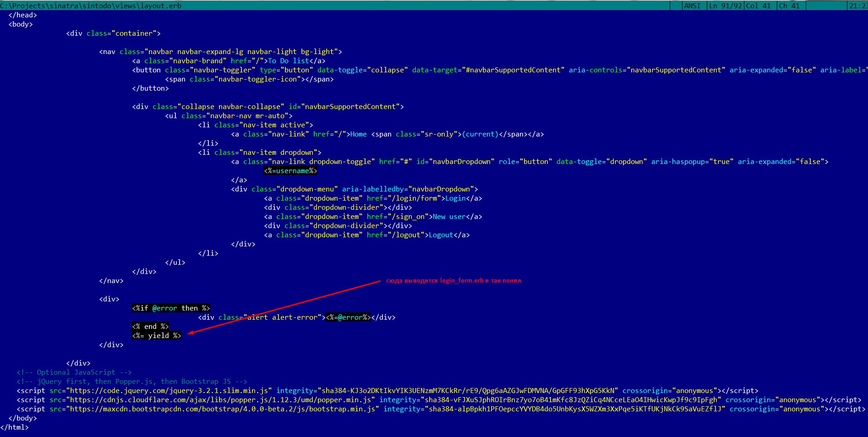The image size is (868, 437).
Task: Click the href="/logout" attribute
Action: pyautogui.click(x=396, y=235)
